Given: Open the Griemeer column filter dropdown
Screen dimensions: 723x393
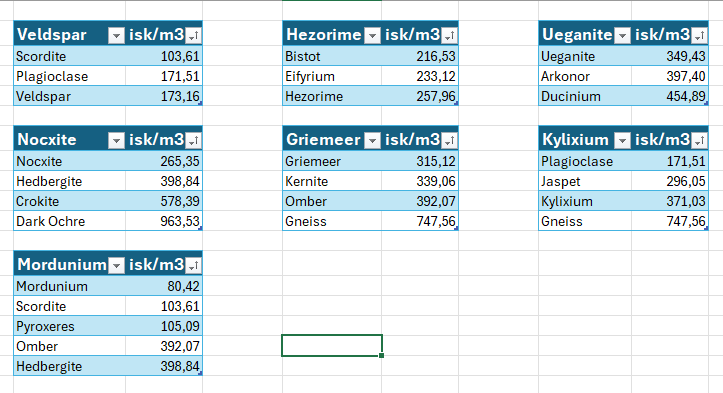Looking at the screenshot, I should [372, 141].
